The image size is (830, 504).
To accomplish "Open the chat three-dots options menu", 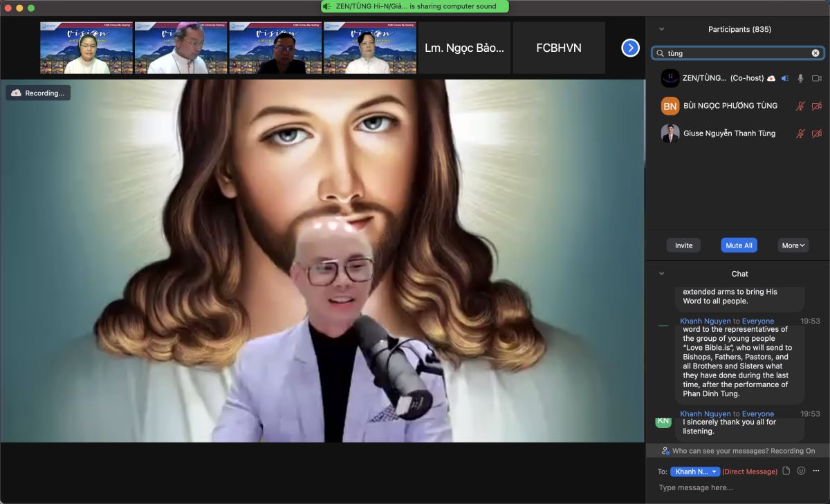I will click(x=816, y=471).
